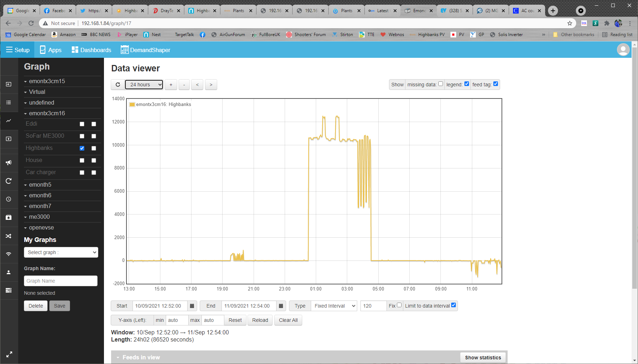Open the Select graph dropdown
Viewport: 638px width, 364px height.
pyautogui.click(x=61, y=252)
